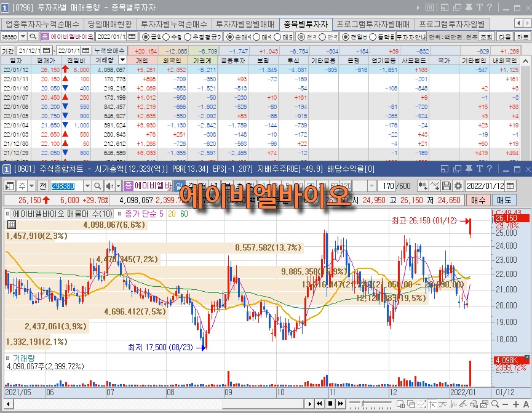
Task: Click the 누적순매수 button beside period dates
Action: coord(110,50)
